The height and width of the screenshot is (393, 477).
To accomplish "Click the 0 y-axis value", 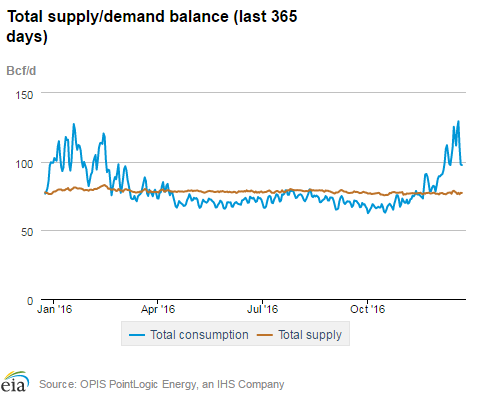I will coord(30,301).
